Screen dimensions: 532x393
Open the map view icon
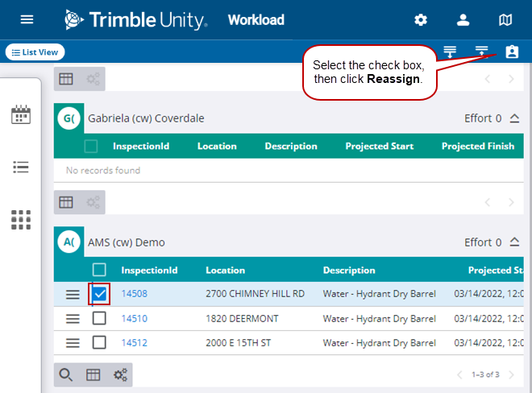pyautogui.click(x=505, y=20)
